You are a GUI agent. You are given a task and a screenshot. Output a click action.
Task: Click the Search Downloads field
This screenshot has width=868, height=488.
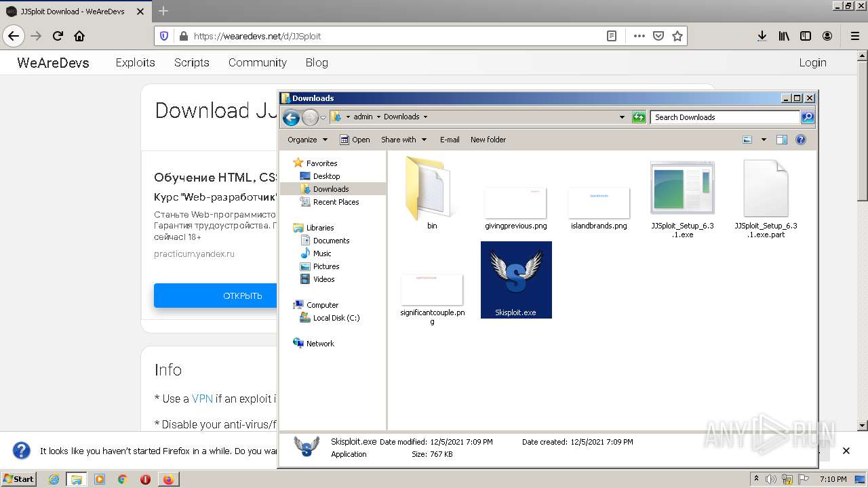click(725, 117)
